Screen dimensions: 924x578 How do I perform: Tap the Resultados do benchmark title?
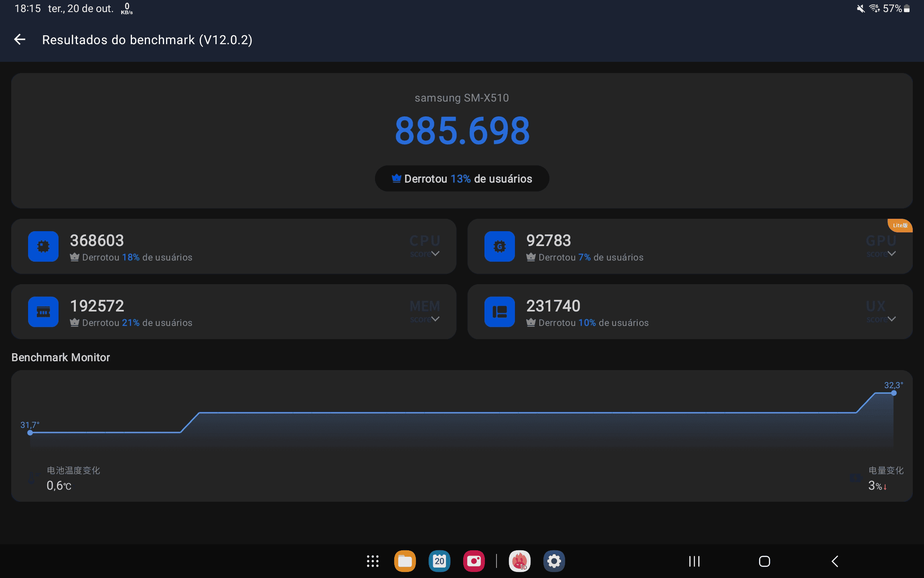click(147, 40)
